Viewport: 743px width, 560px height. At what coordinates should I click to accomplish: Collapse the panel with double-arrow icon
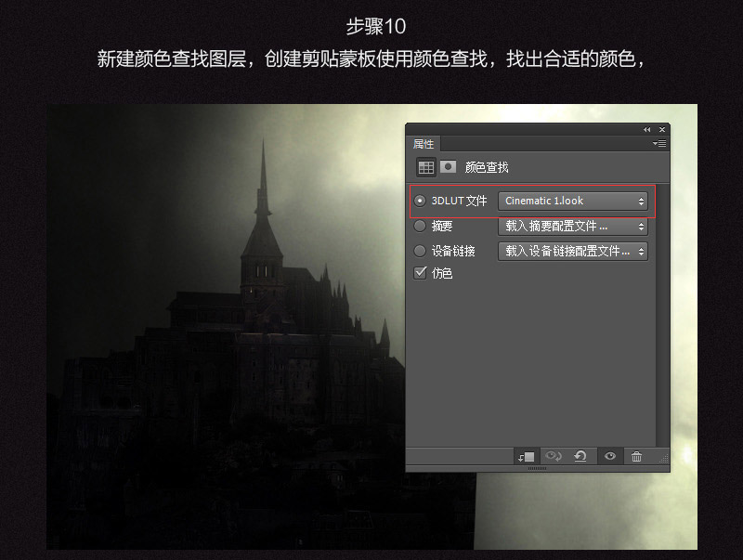(x=646, y=129)
